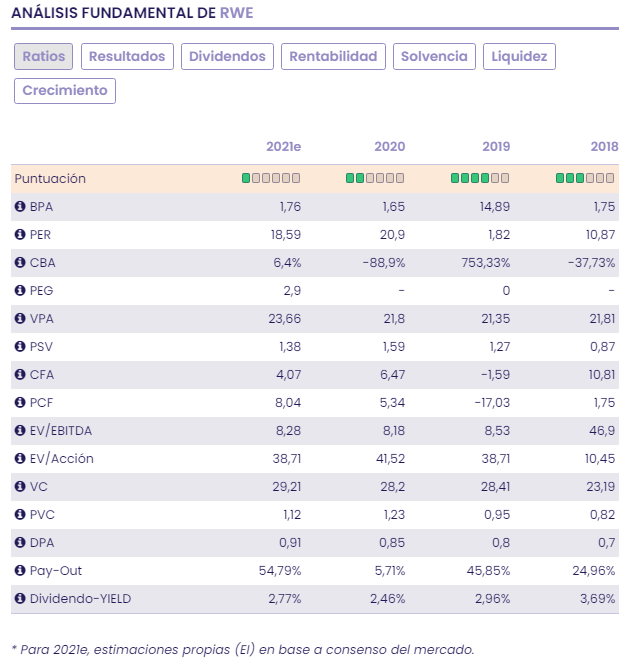Screen dimensions: 628x662
Task: Click the 2021e column header
Action: pos(283,147)
